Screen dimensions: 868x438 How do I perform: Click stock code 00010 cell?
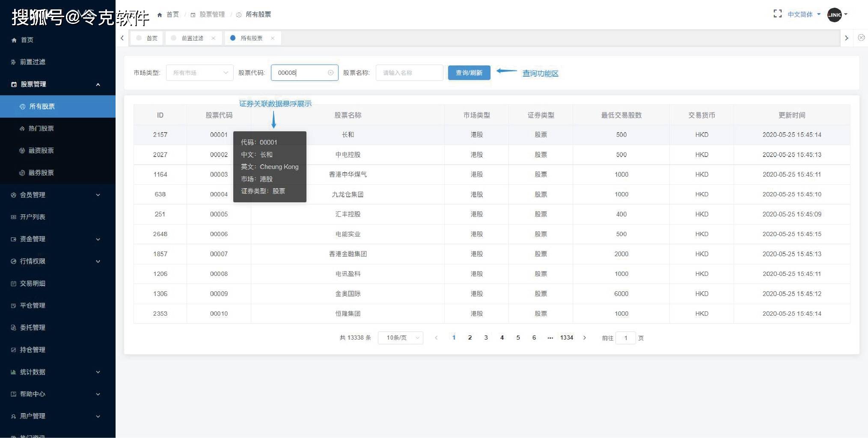pos(219,314)
